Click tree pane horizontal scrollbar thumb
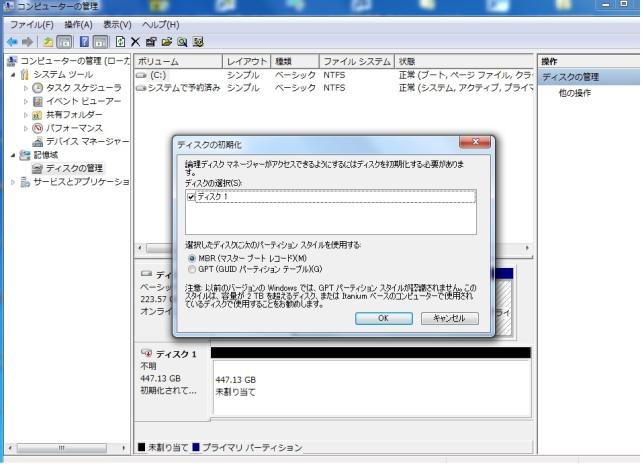Screen dimensions: 642x464 click(x=61, y=448)
